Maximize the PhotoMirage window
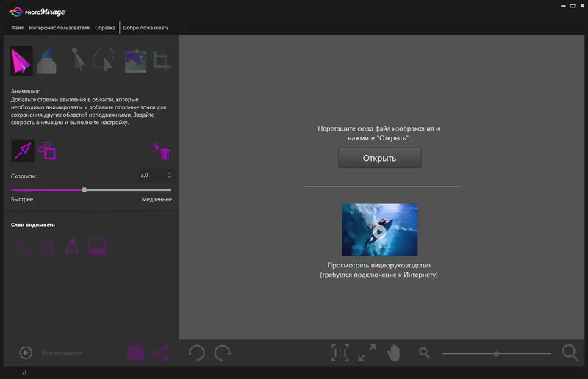 (x=573, y=6)
